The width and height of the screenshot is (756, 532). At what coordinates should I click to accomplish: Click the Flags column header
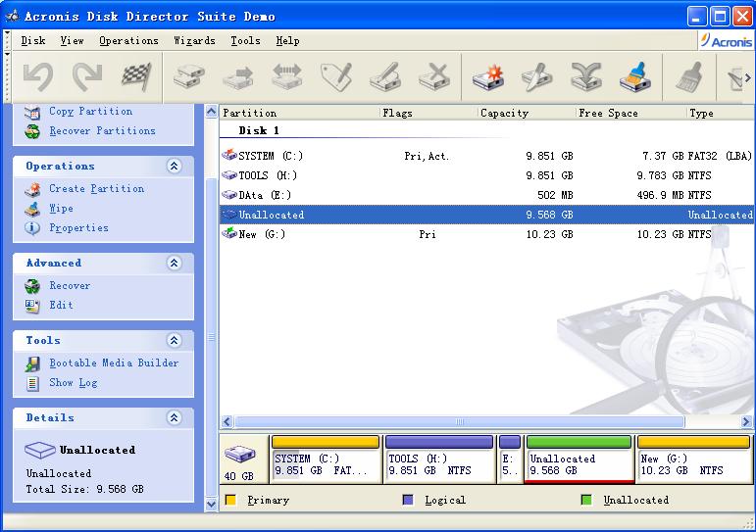click(428, 114)
